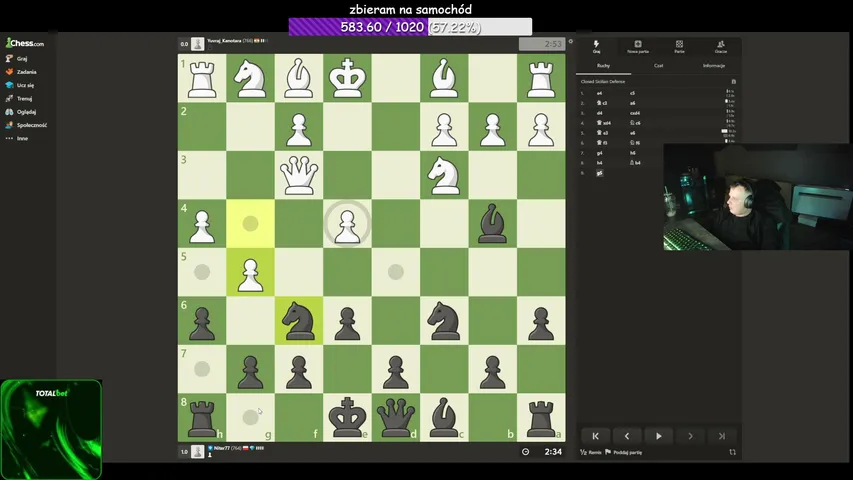Open Oglądaj watch section
This screenshot has width=853, height=480.
click(x=21, y=112)
